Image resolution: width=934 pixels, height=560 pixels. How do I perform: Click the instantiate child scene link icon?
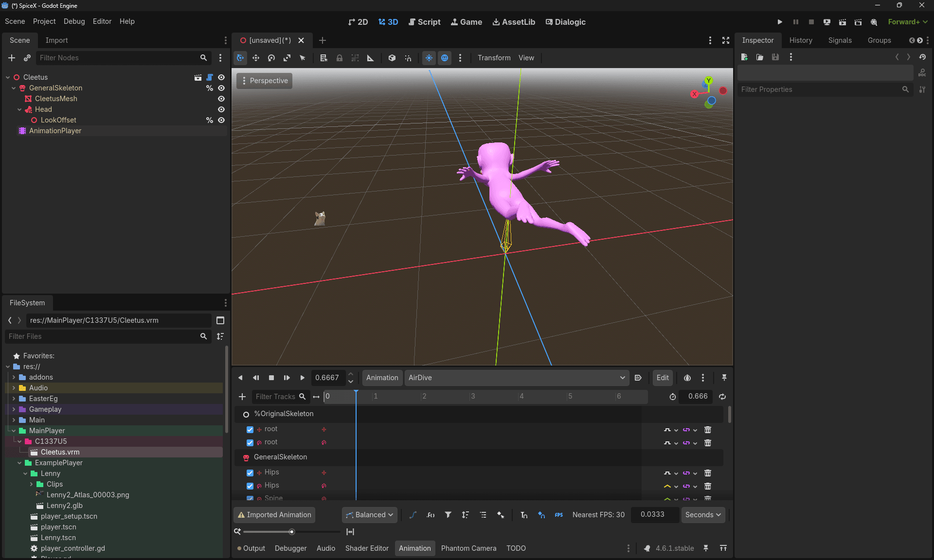click(27, 58)
